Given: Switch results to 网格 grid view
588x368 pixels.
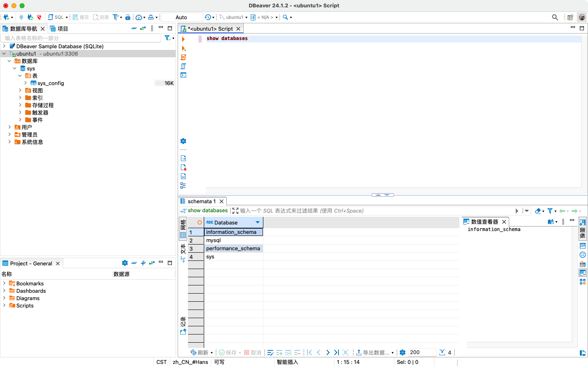Looking at the screenshot, I should tap(183, 229).
